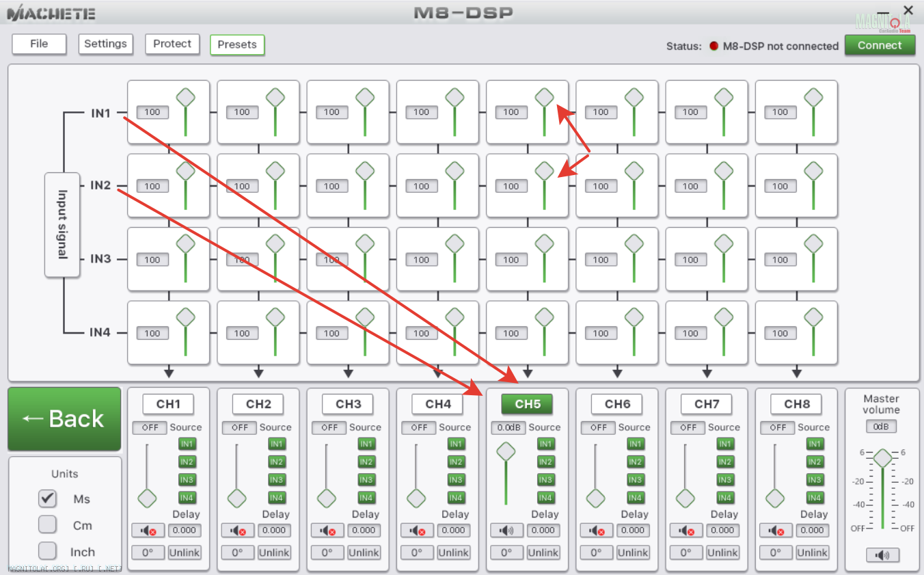
Task: Click Unlink on CH3
Action: (364, 552)
